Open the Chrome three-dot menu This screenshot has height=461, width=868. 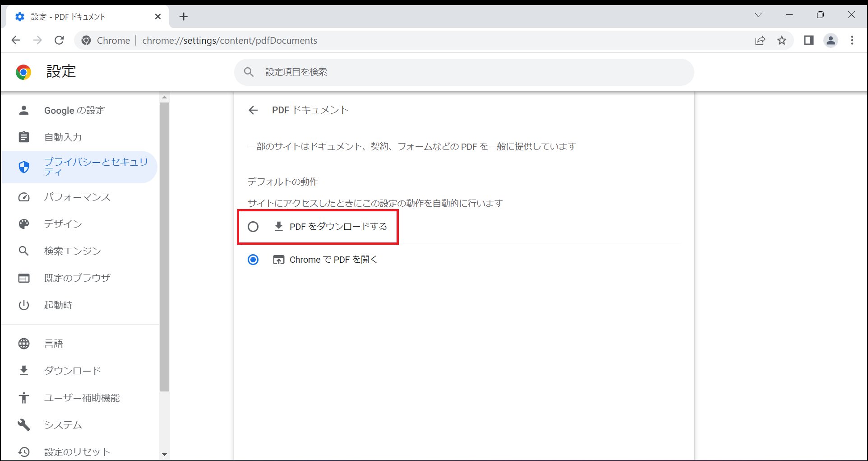[852, 40]
